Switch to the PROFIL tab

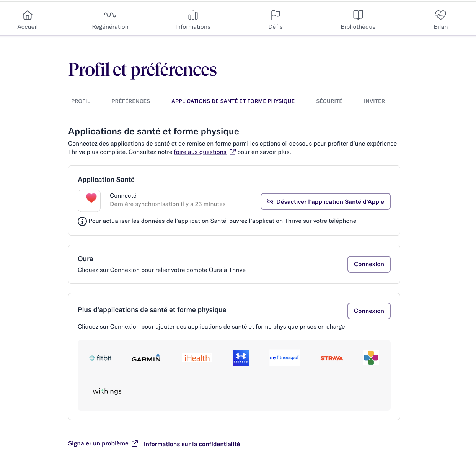pos(81,101)
